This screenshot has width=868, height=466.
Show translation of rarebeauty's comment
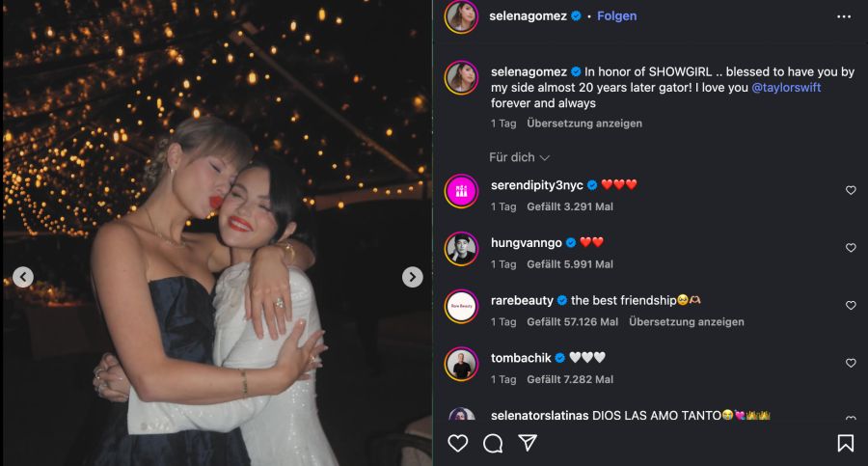[x=687, y=322]
